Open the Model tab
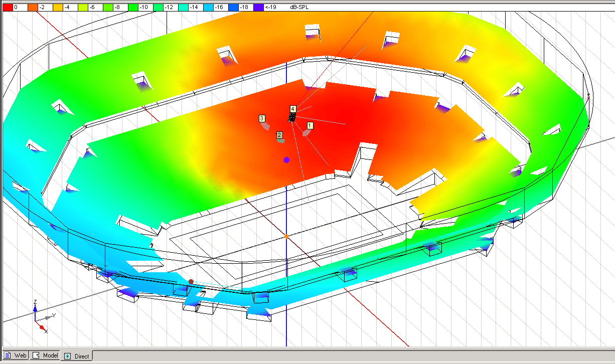 [45, 355]
